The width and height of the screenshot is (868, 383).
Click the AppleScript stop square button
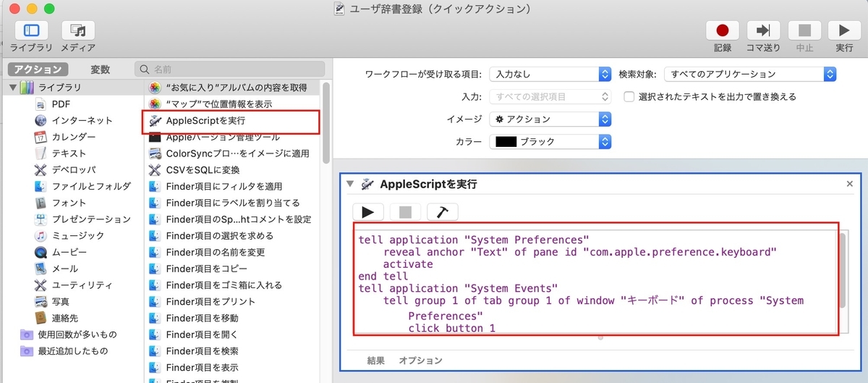click(x=405, y=211)
